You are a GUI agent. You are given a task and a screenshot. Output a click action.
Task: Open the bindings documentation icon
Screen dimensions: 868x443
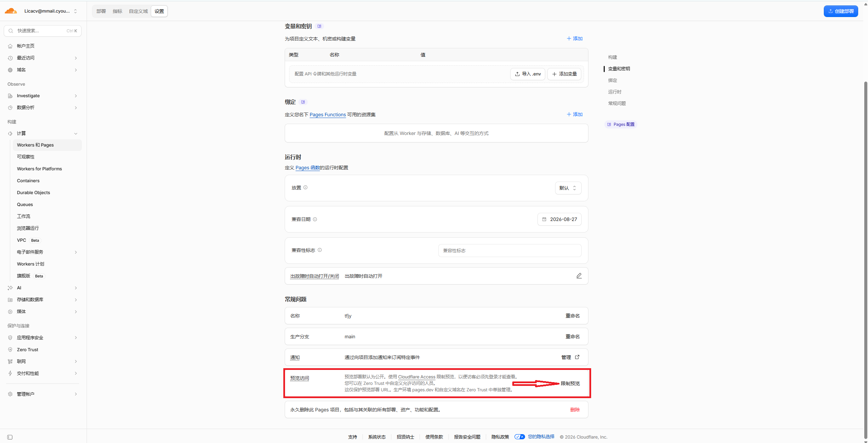click(303, 102)
